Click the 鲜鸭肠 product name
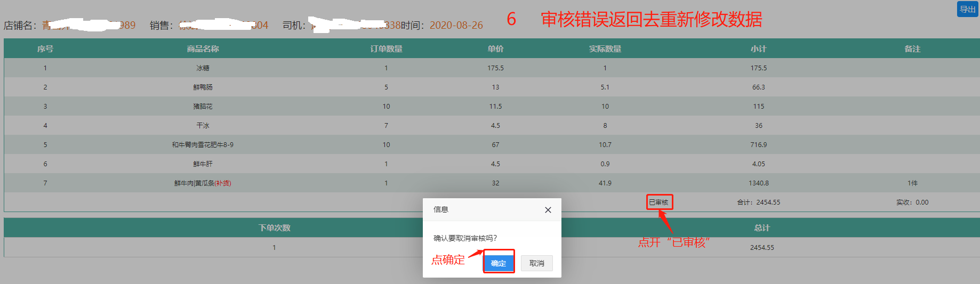Image resolution: width=980 pixels, height=284 pixels. [x=203, y=87]
